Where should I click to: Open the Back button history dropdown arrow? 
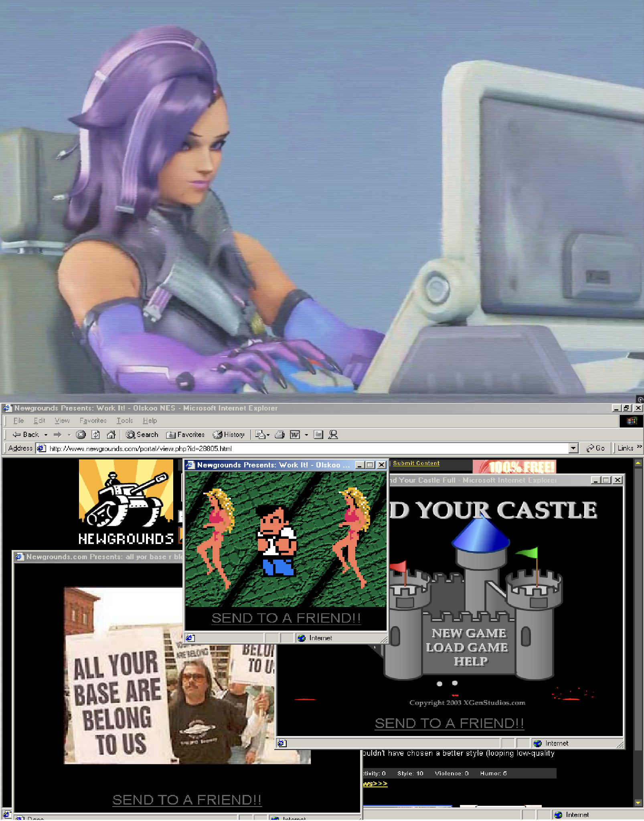click(x=46, y=435)
